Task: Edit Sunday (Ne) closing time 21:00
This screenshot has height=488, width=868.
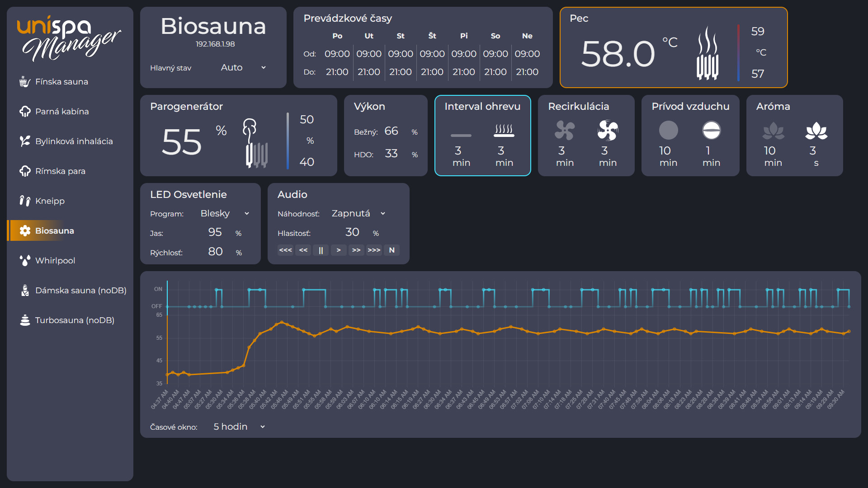Action: click(x=527, y=72)
